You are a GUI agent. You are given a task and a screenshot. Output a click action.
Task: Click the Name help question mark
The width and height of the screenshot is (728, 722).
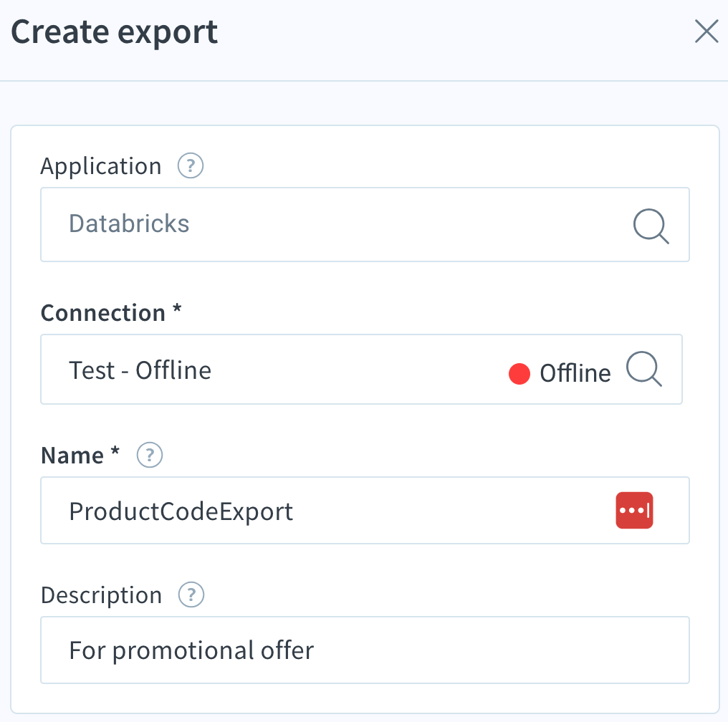point(149,455)
